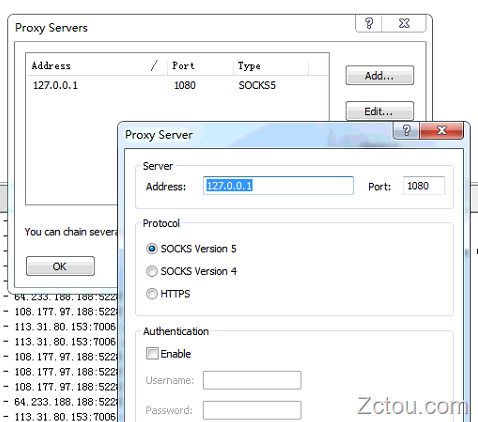This screenshot has width=478, height=422.
Task: Click the Password input box
Action: (x=252, y=410)
